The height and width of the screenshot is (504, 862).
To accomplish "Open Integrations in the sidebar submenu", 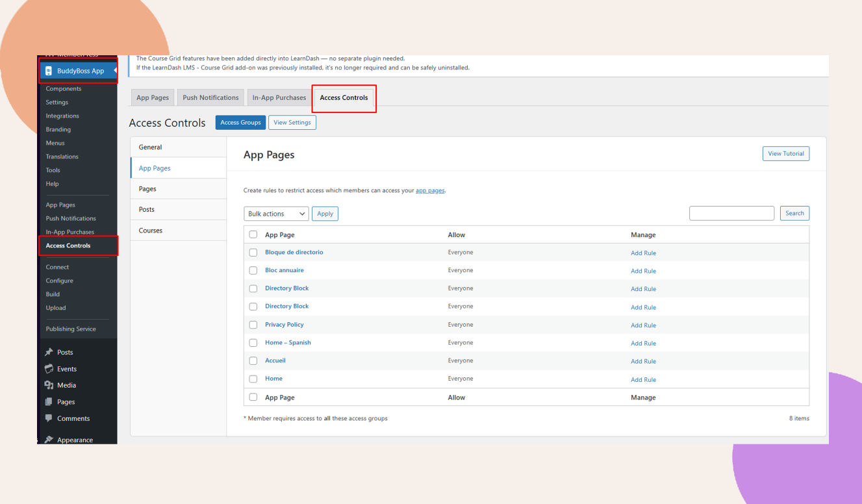I will 62,116.
